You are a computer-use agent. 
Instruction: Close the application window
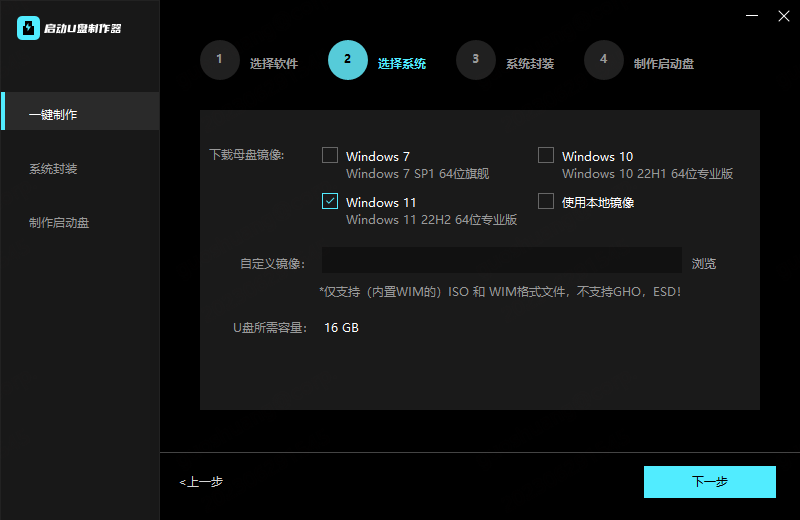[782, 17]
